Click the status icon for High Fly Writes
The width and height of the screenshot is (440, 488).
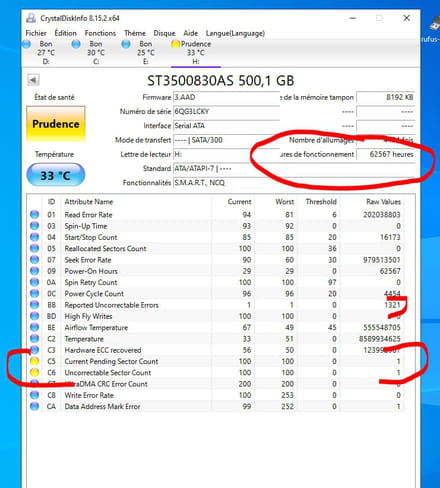tap(34, 316)
